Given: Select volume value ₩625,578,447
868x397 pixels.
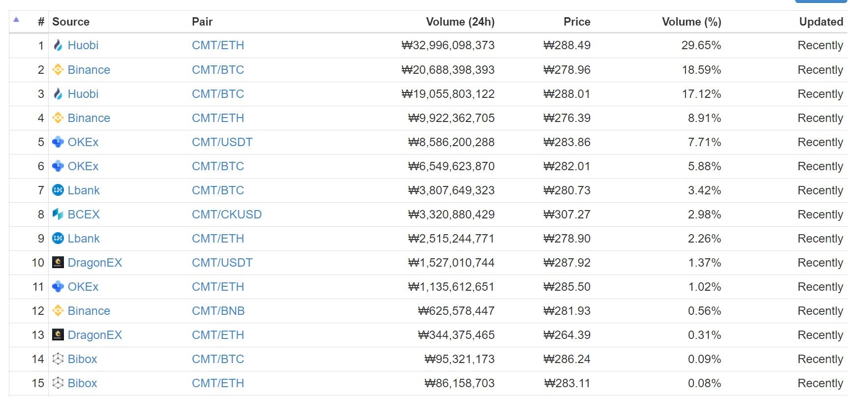Looking at the screenshot, I should point(456,310).
